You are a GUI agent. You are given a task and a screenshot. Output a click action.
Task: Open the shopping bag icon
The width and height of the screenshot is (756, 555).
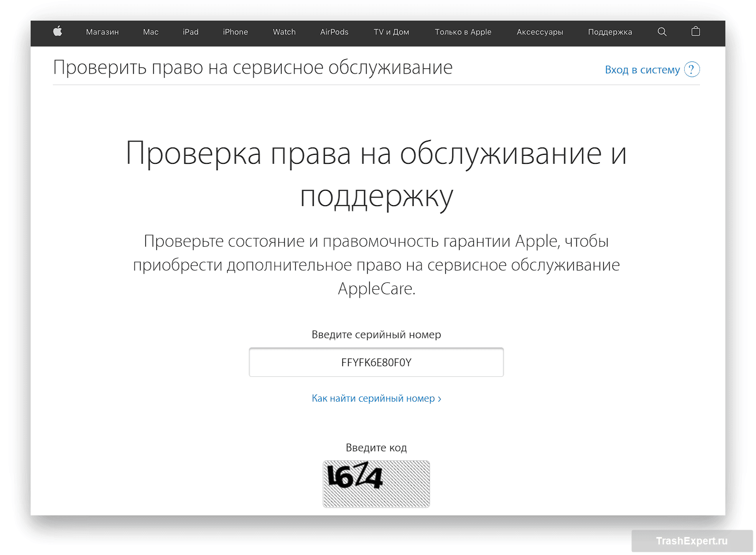696,32
